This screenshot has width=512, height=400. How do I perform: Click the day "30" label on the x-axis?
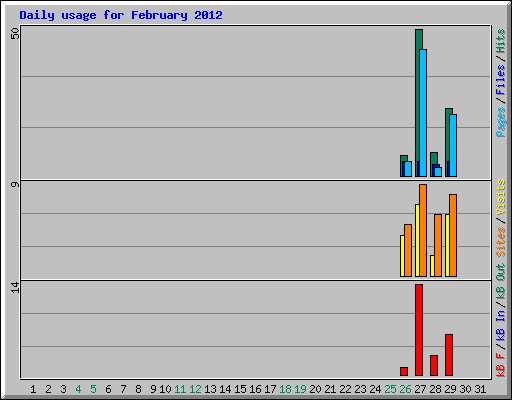pyautogui.click(x=465, y=389)
